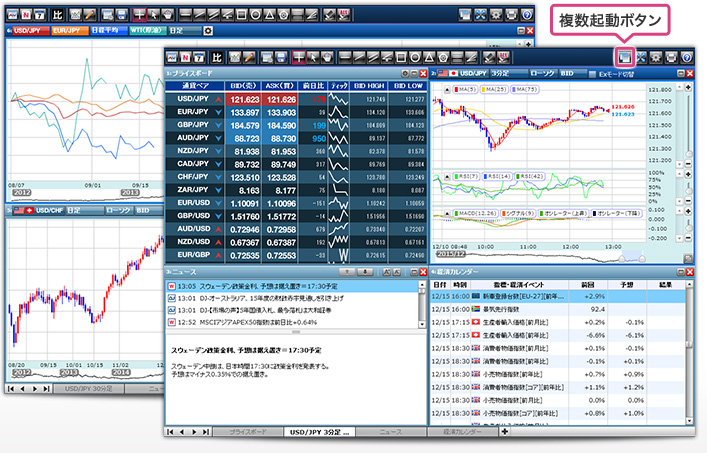Toggle the MA(5) indicator legend
Viewport: 707px width, 453px height.
(465, 90)
